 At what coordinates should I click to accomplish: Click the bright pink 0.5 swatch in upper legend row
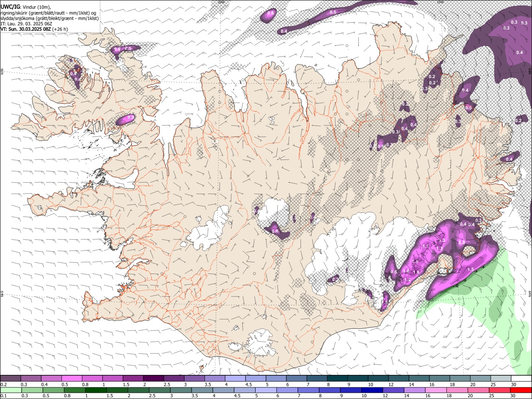coord(71,379)
